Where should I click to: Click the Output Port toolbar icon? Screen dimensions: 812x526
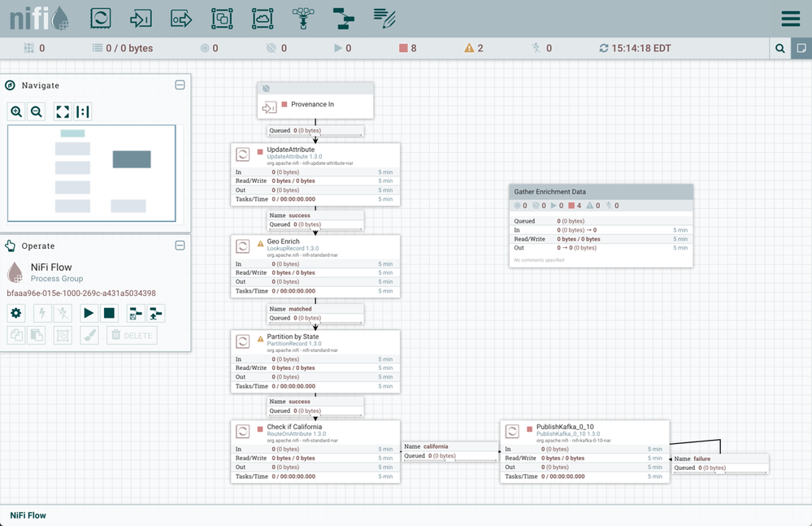[x=181, y=18]
